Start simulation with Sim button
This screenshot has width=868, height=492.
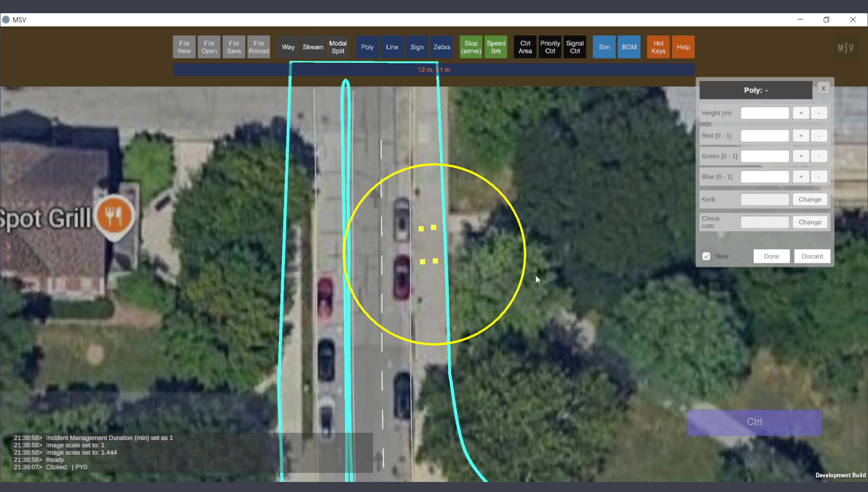point(604,47)
